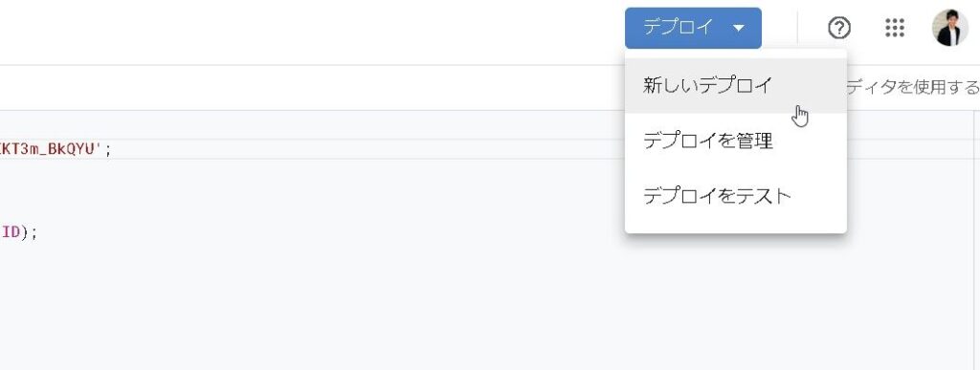Click the blank line between the two code lines
This screenshot has height=370, width=980.
(313, 191)
